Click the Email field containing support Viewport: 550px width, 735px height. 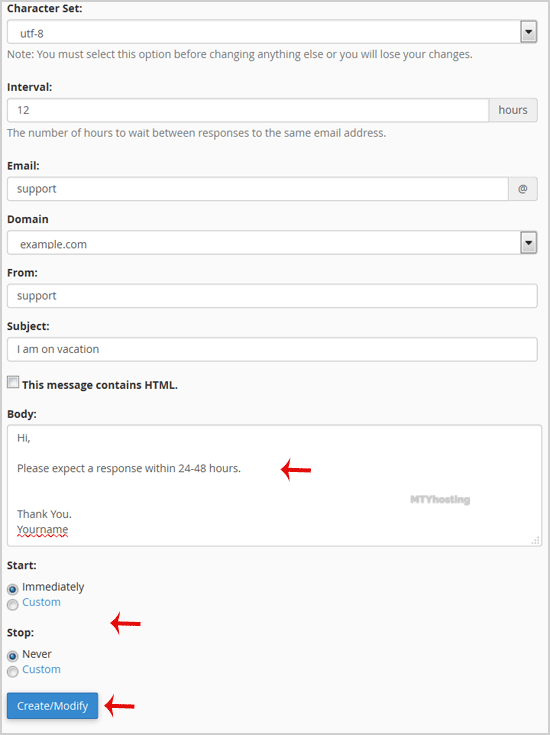pos(258,189)
